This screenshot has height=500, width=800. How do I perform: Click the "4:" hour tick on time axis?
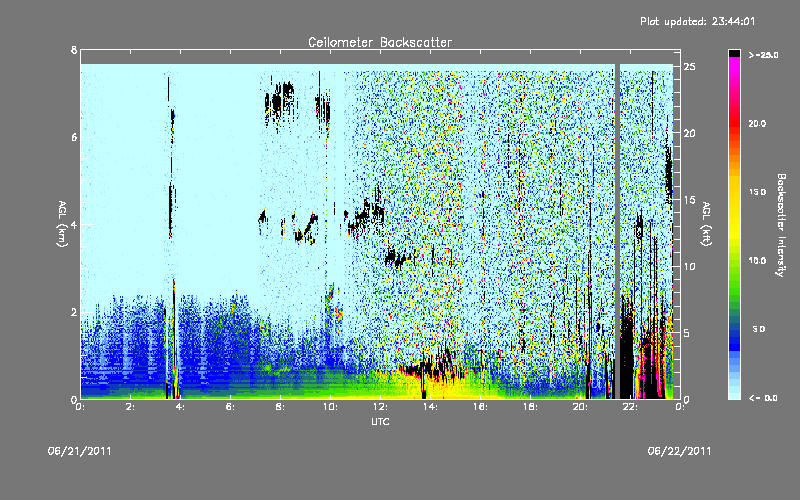(x=180, y=407)
